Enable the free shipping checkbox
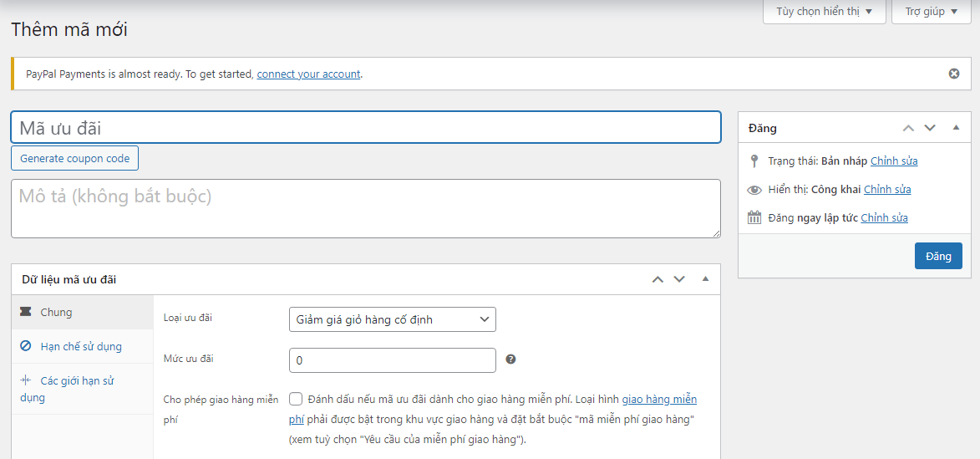 (x=296, y=399)
